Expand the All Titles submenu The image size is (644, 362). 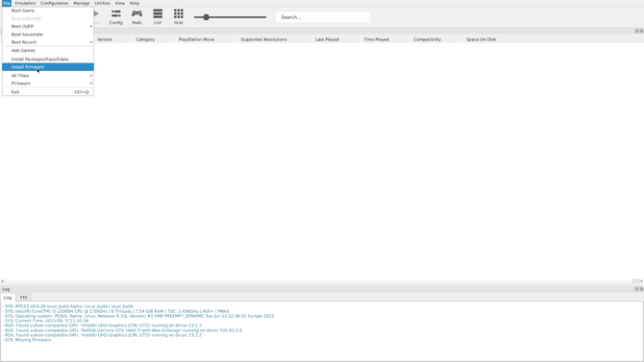[48, 76]
